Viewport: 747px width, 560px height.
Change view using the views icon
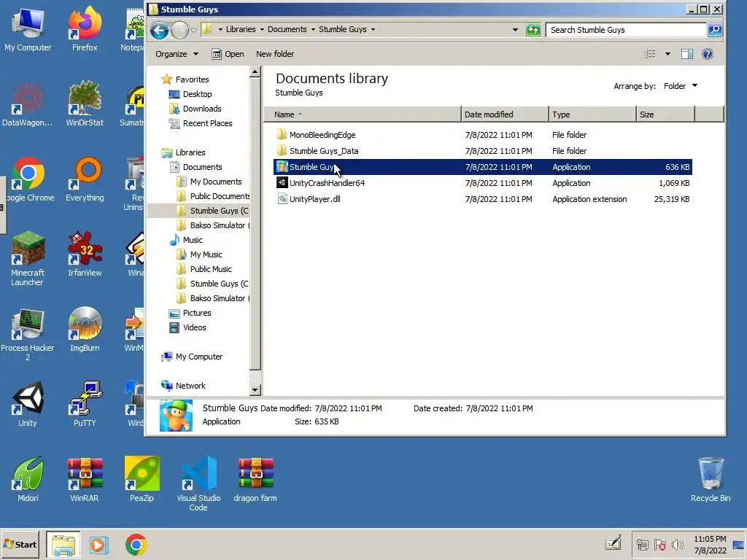[x=650, y=54]
